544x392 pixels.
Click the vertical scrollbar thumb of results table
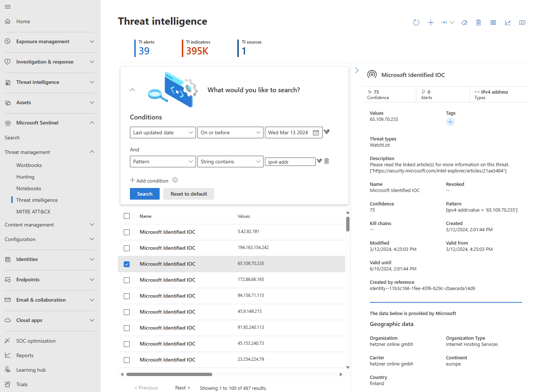click(348, 224)
